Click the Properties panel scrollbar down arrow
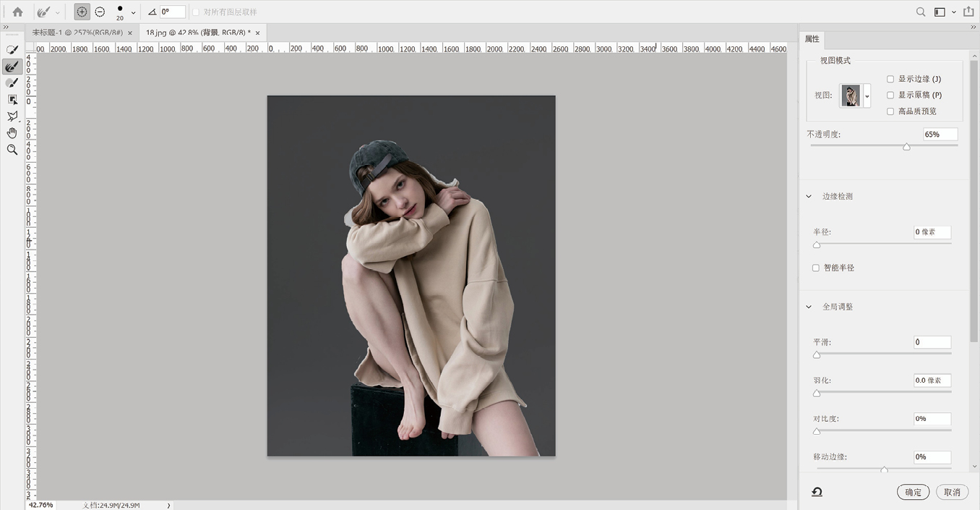Image resolution: width=980 pixels, height=510 pixels. pos(975,467)
